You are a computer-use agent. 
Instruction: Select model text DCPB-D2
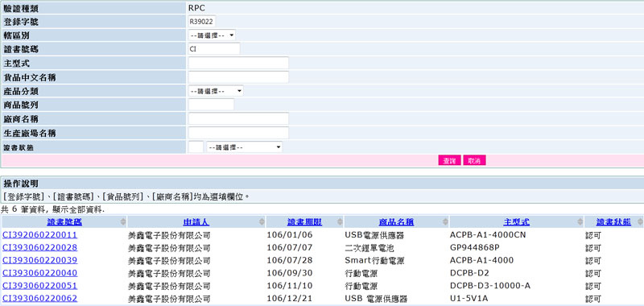point(469,273)
